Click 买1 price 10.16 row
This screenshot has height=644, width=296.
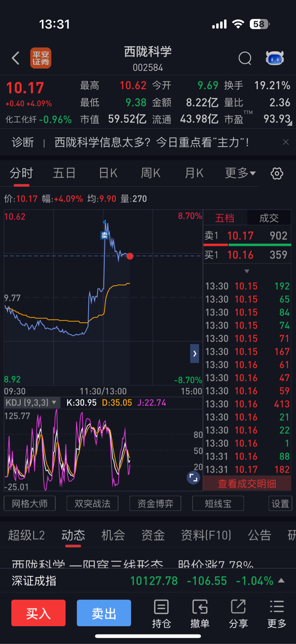click(247, 255)
